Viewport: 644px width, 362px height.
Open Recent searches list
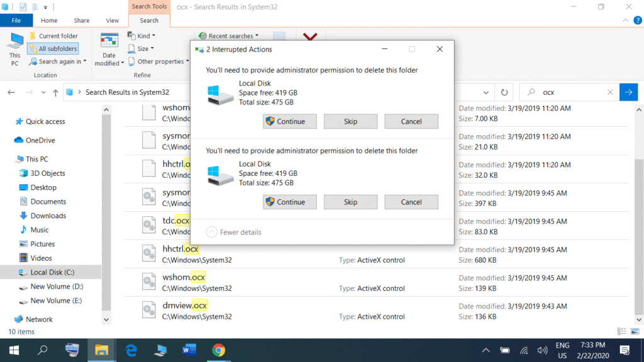228,36
